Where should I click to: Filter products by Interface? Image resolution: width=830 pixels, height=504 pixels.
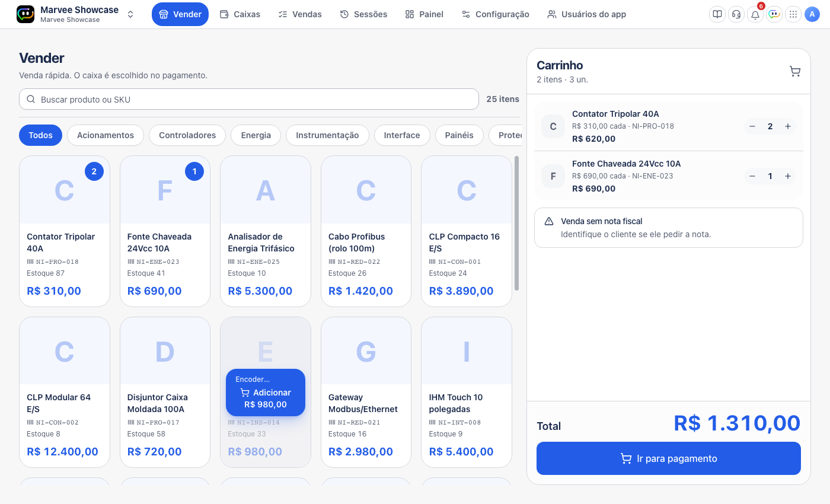tap(402, 135)
